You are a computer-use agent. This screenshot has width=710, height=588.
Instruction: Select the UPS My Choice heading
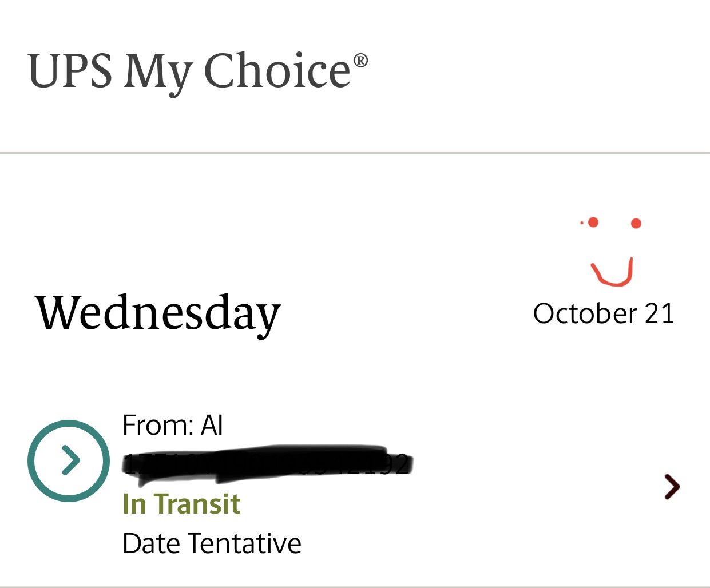pos(197,71)
